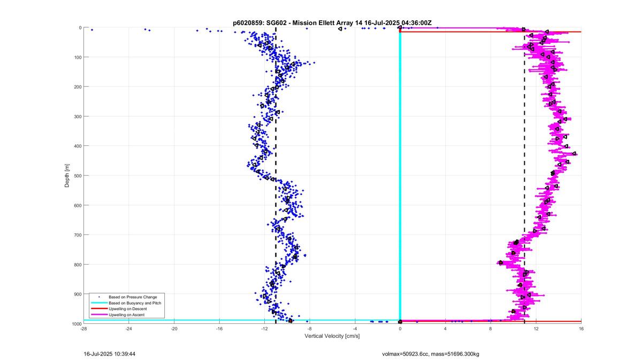The width and height of the screenshot is (642, 364).
Task: Click the depth tick label 1000
Action: (76, 324)
